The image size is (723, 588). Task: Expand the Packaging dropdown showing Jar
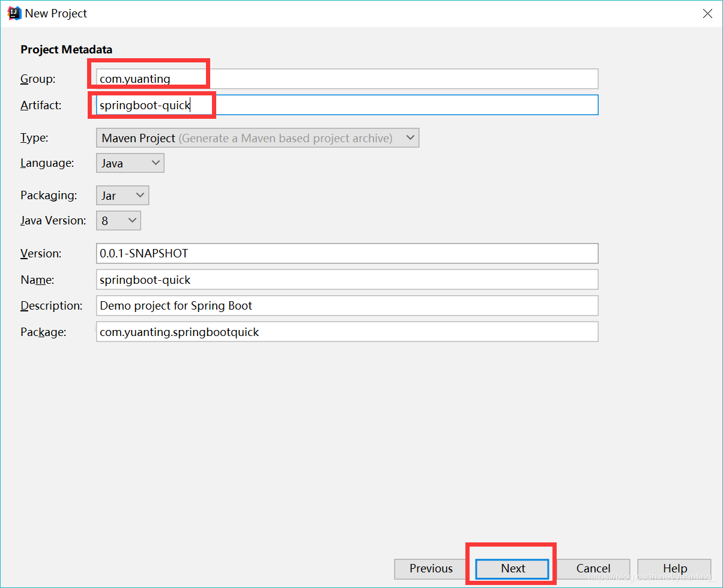[x=123, y=196]
